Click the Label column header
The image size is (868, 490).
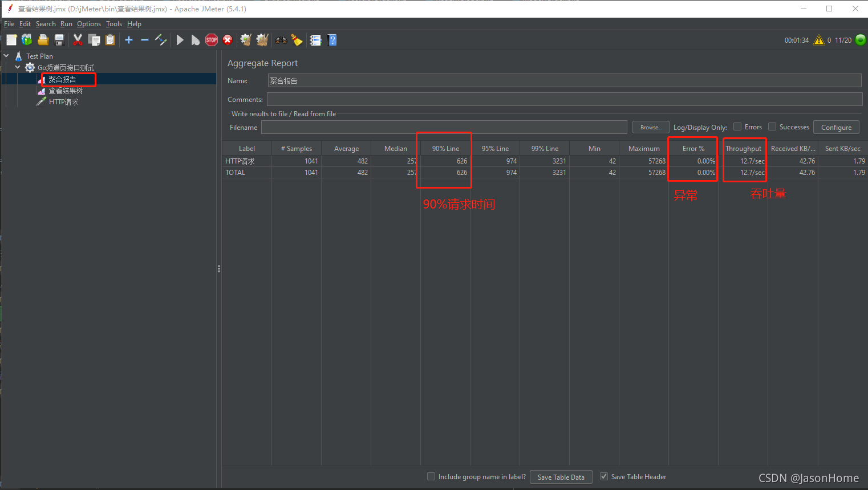[x=247, y=148]
